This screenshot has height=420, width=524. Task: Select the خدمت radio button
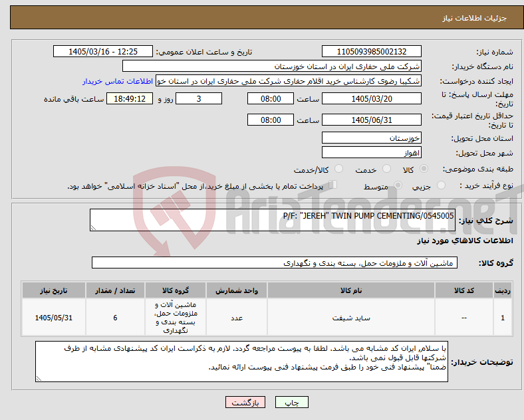[386, 169]
